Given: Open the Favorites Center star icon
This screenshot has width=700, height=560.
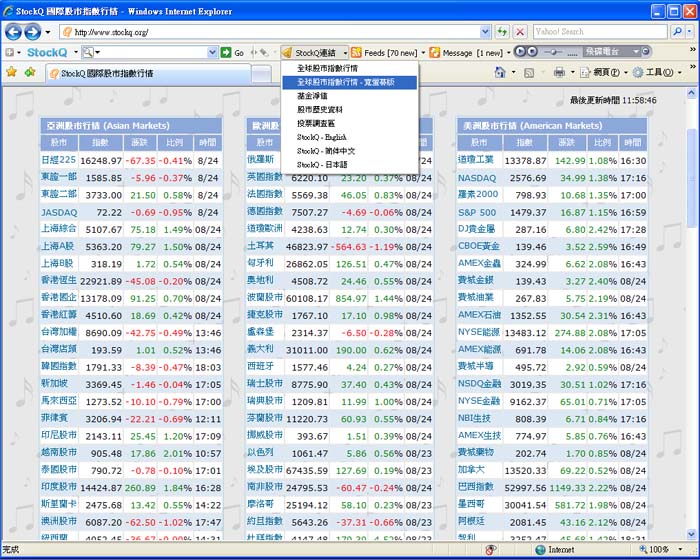Looking at the screenshot, I should [x=12, y=71].
